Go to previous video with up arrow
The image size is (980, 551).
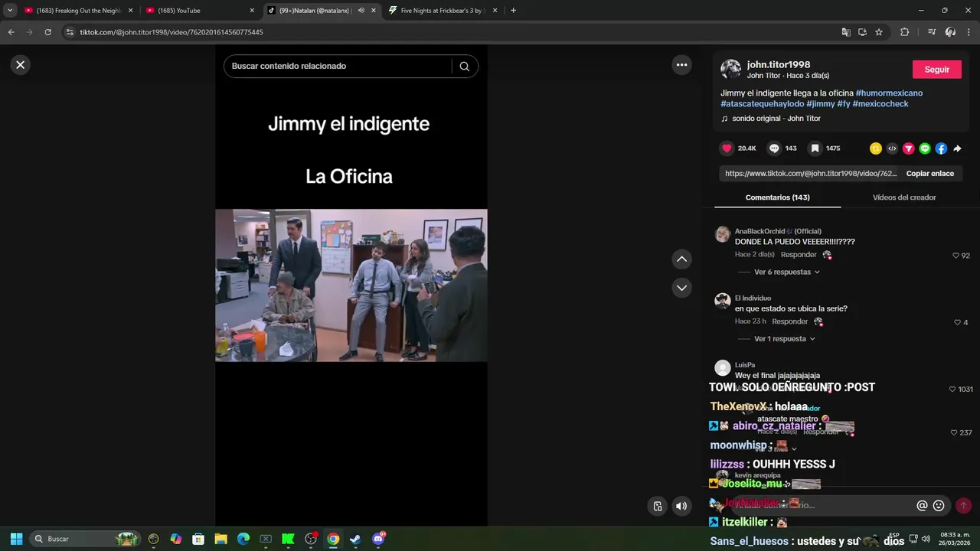681,259
